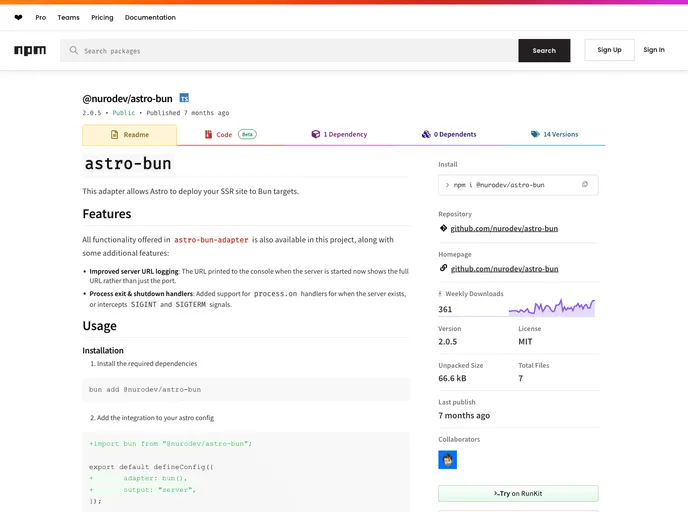Viewport: 688px width, 512px height.
Task: Click the TypeScript declarations badge
Action: [x=184, y=98]
